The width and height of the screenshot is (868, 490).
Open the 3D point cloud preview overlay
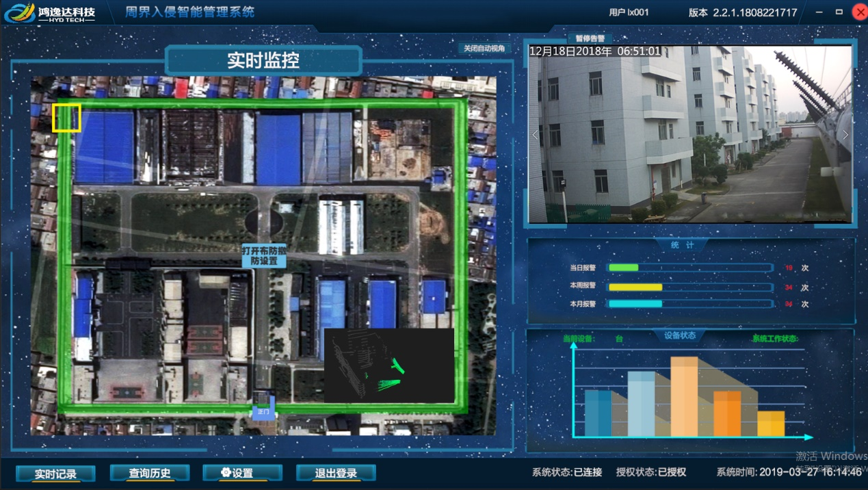(x=390, y=364)
